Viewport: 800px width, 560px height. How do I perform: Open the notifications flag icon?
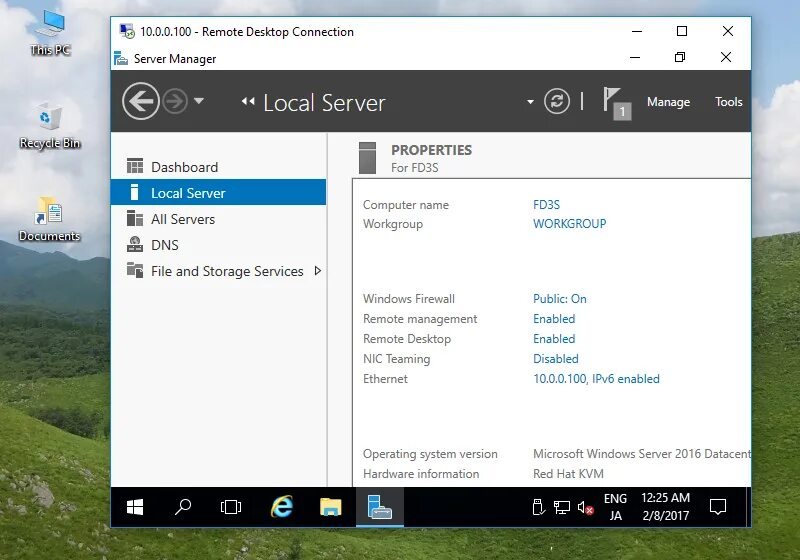pos(616,103)
